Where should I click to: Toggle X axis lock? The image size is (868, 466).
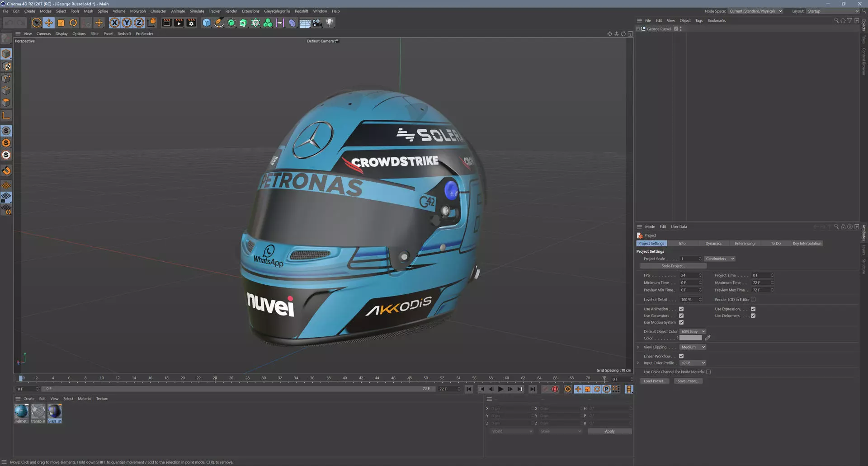pyautogui.click(x=115, y=23)
